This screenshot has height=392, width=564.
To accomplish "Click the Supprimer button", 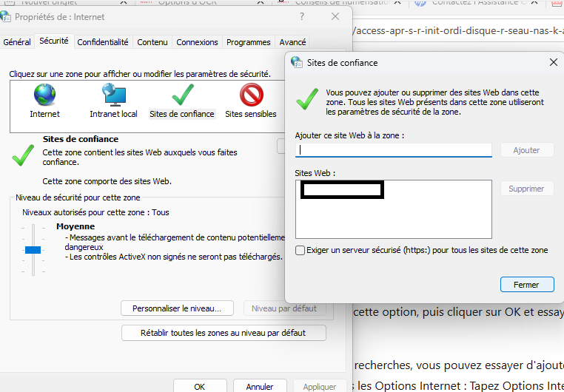I will 526,189.
